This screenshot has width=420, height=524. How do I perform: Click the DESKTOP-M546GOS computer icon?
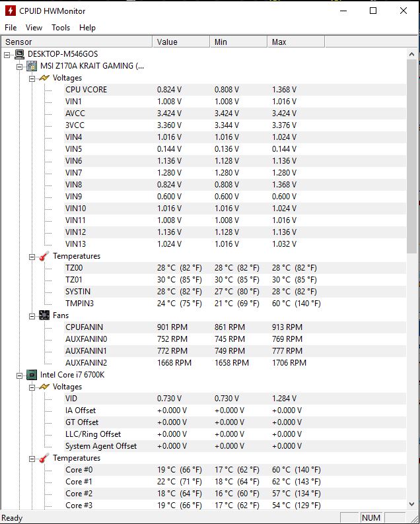tap(20, 54)
